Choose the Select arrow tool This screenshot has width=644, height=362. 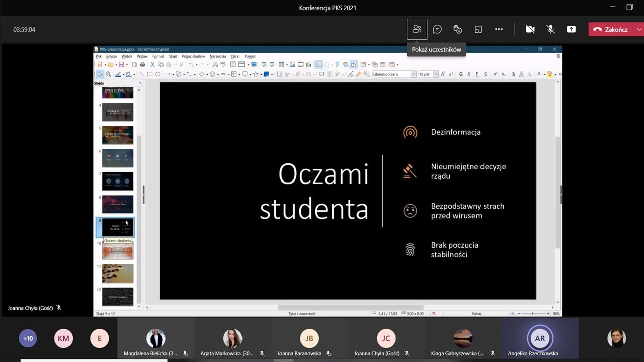coord(100,74)
